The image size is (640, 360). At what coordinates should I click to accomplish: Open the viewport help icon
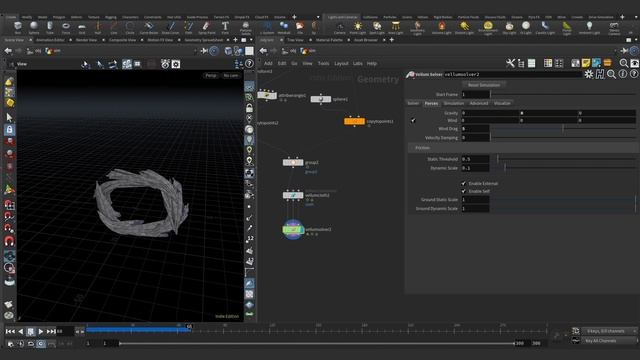249,64
